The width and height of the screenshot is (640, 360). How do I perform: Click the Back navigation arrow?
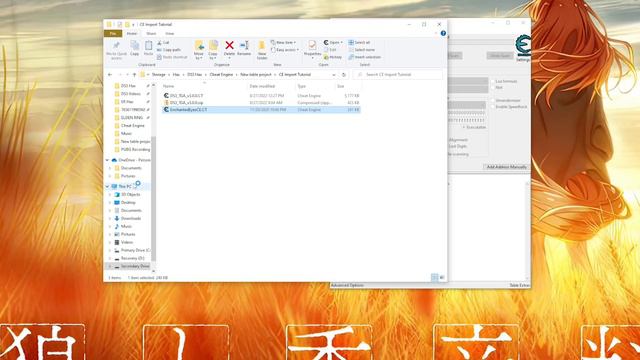[110, 75]
